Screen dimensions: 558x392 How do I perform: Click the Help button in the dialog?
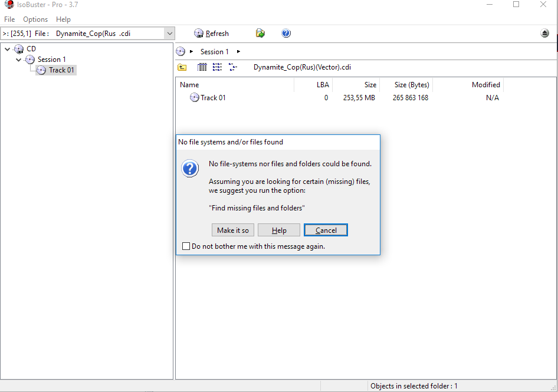[x=279, y=230]
